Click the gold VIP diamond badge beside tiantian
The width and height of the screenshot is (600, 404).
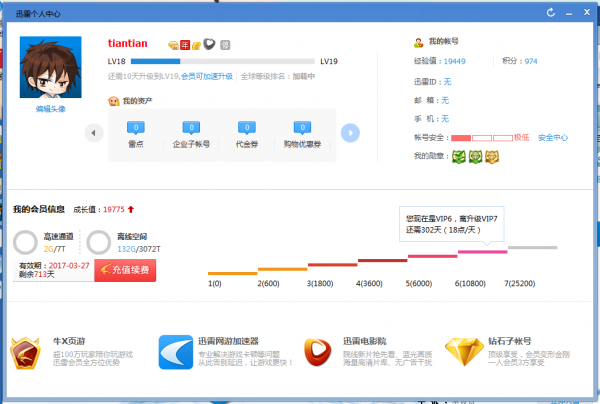pos(173,45)
